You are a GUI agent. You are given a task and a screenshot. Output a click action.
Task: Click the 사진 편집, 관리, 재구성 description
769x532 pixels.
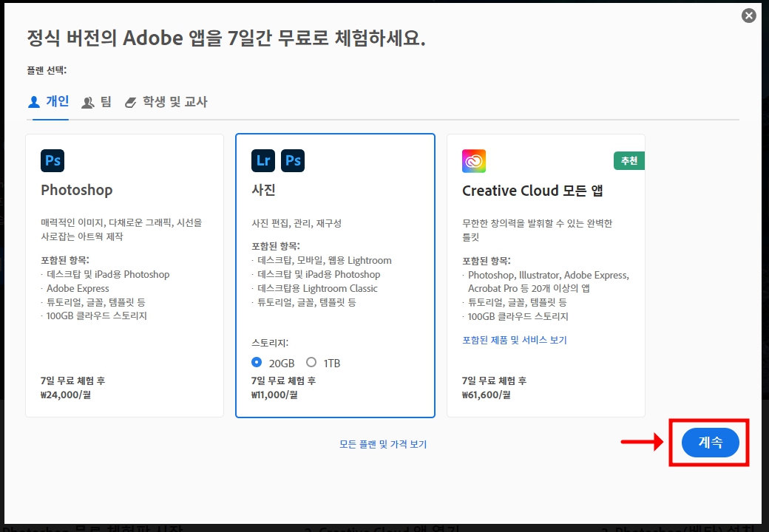coord(297,223)
